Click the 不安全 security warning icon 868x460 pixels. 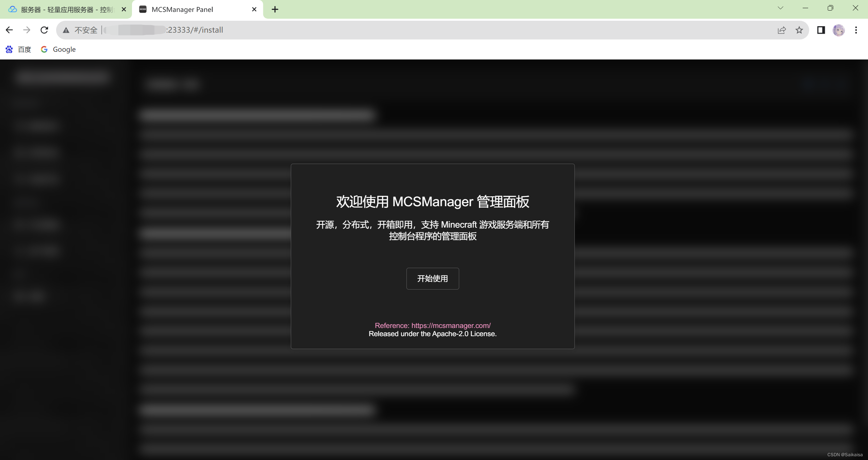pos(66,30)
